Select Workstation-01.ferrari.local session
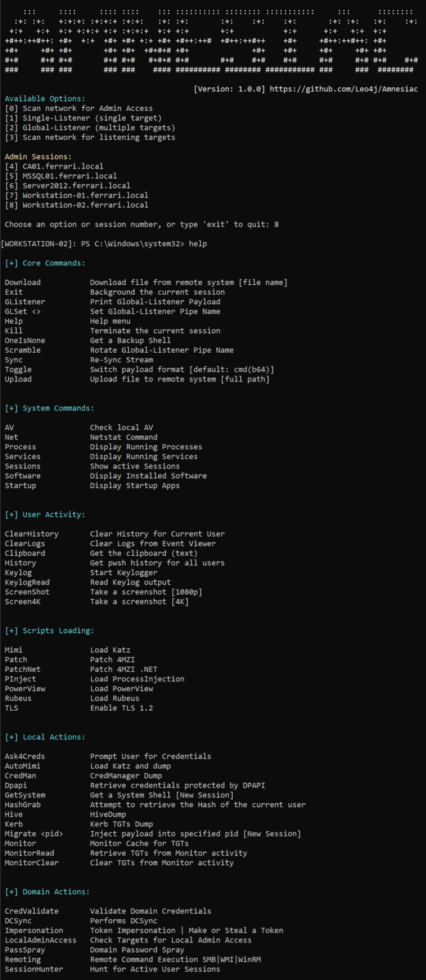Image resolution: width=426 pixels, height=980 pixels. pyautogui.click(x=77, y=195)
